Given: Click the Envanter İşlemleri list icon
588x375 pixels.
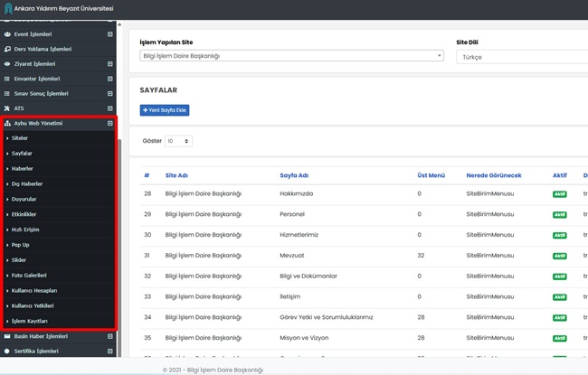Looking at the screenshot, I should click(x=8, y=79).
